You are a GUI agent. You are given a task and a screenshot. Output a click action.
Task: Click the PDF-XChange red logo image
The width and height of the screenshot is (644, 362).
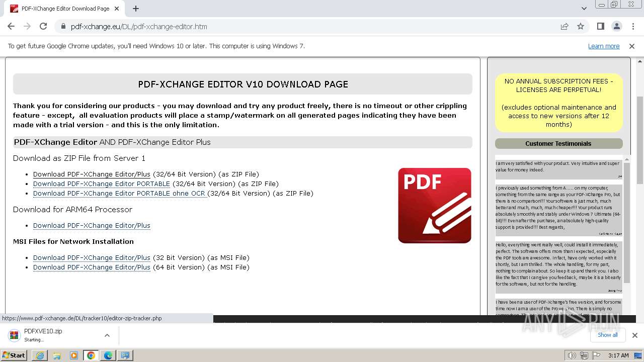point(435,206)
